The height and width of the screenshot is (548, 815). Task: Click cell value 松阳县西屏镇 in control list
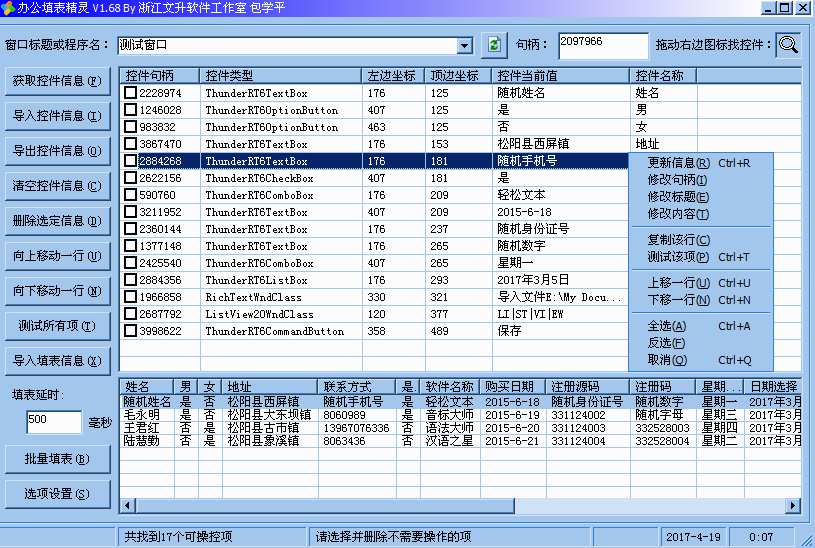(x=533, y=143)
